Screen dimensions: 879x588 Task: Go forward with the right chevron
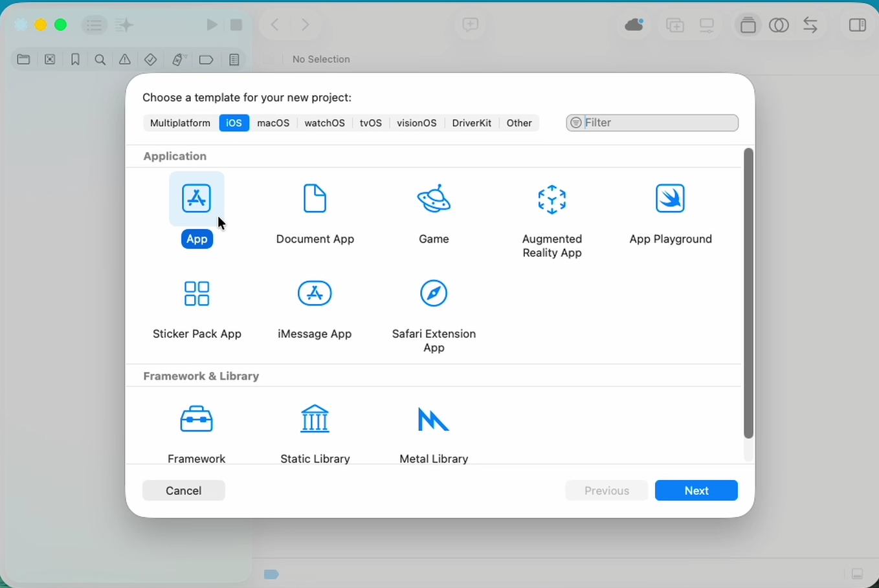point(305,25)
